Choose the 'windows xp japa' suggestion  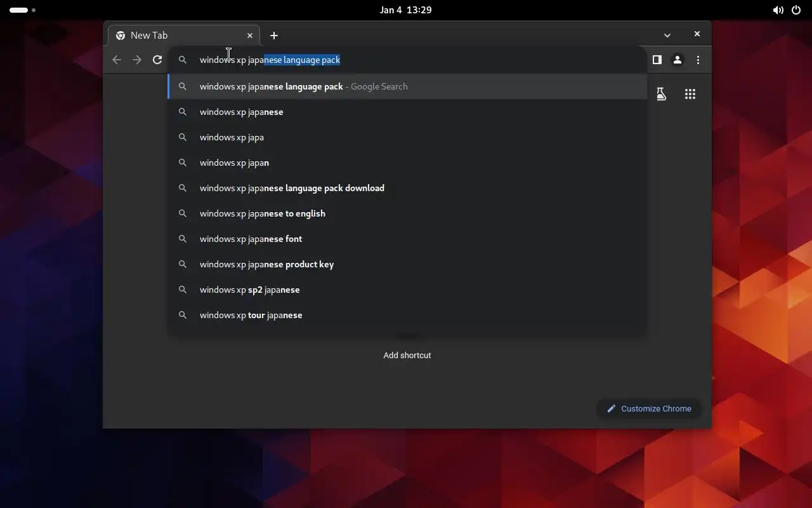[x=407, y=137]
